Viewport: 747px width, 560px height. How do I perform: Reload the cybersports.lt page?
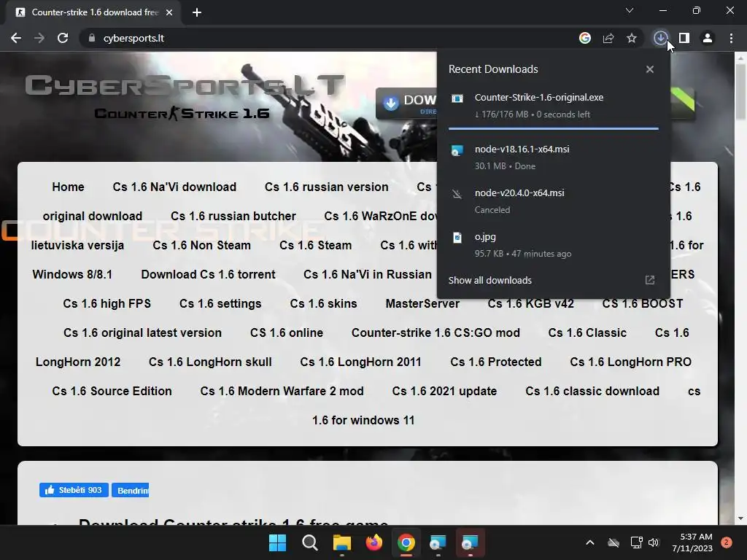click(x=63, y=38)
